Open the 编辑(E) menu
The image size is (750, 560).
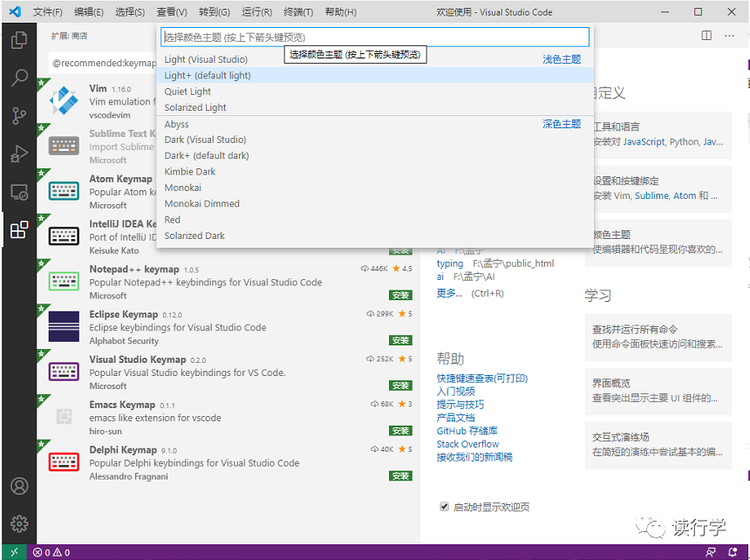pos(88,12)
